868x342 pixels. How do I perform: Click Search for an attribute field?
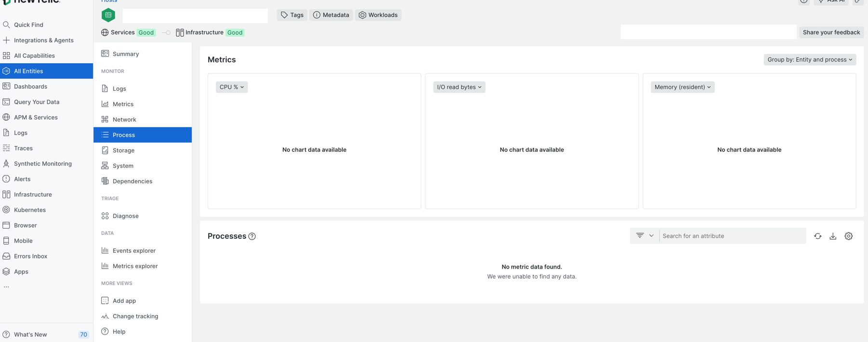tap(733, 236)
